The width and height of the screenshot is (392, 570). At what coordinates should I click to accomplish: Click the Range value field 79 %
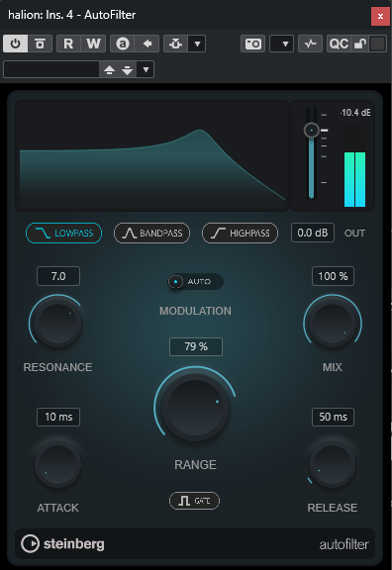tap(196, 346)
